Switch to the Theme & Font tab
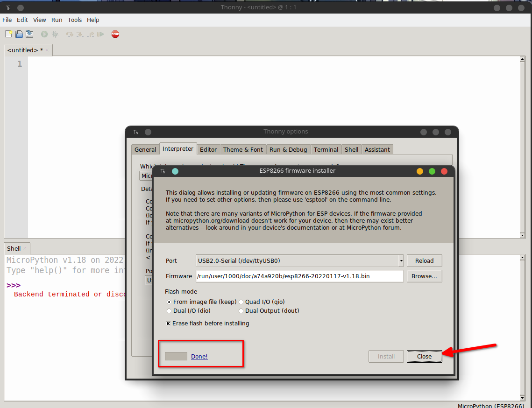The width and height of the screenshot is (532, 408). pyautogui.click(x=243, y=149)
